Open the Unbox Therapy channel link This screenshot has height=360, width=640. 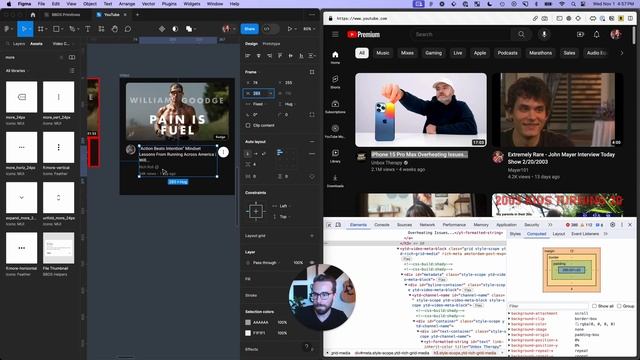[x=387, y=162]
